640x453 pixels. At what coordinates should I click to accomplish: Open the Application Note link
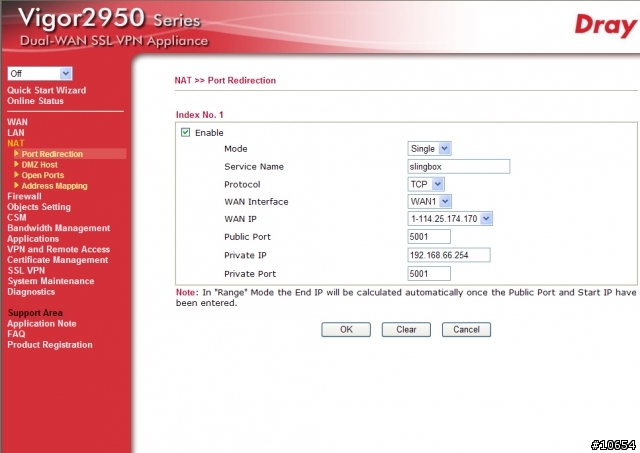(x=42, y=324)
